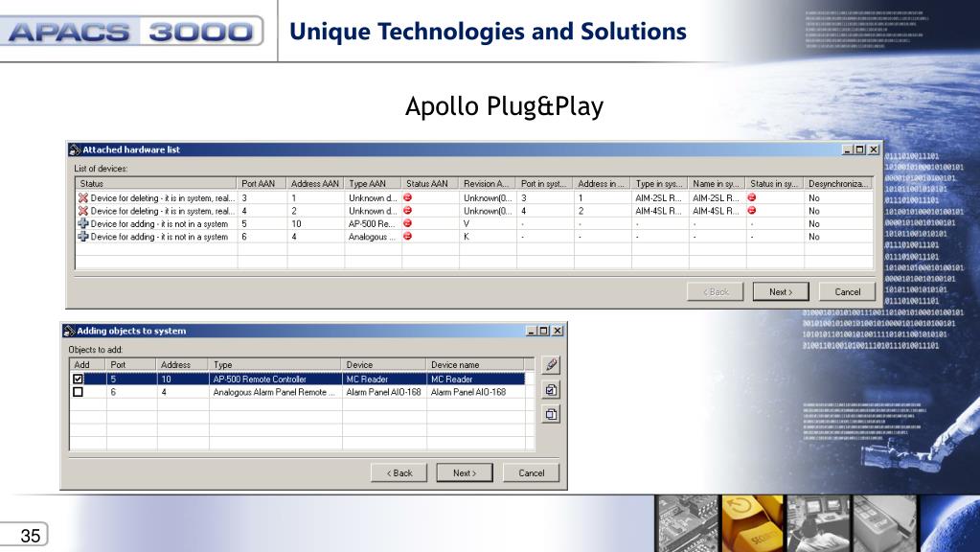Click plus add icon on port 5 row

82,224
